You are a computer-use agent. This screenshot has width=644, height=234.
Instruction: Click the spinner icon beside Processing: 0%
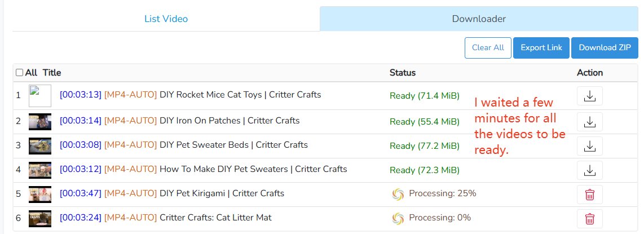398,218
